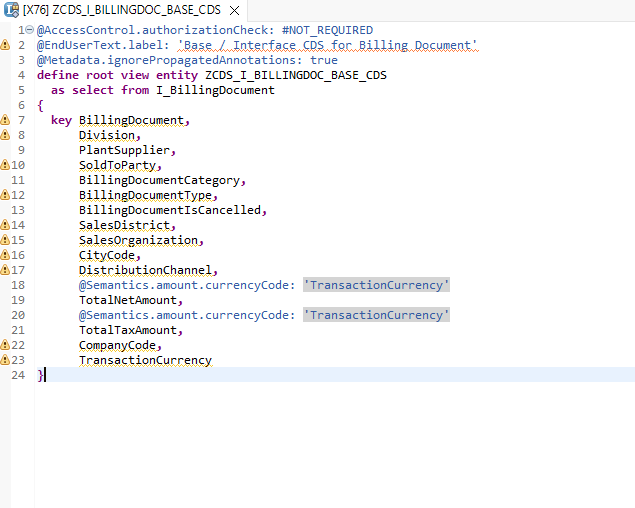
Task: Click the warning marker on line 22
Action: pos(5,345)
